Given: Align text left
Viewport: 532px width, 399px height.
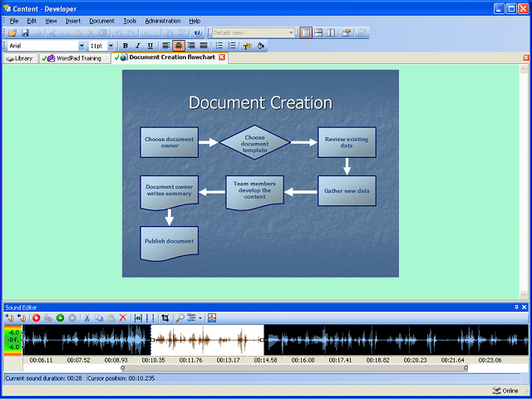Looking at the screenshot, I should point(165,46).
